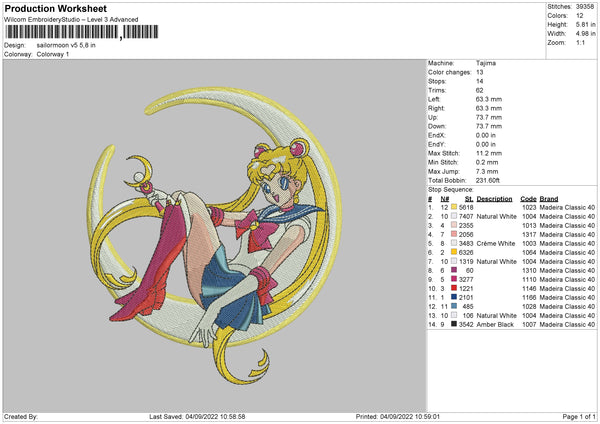The image size is (600, 424).
Task: Click the Stop Sequence heading
Action: click(451, 189)
